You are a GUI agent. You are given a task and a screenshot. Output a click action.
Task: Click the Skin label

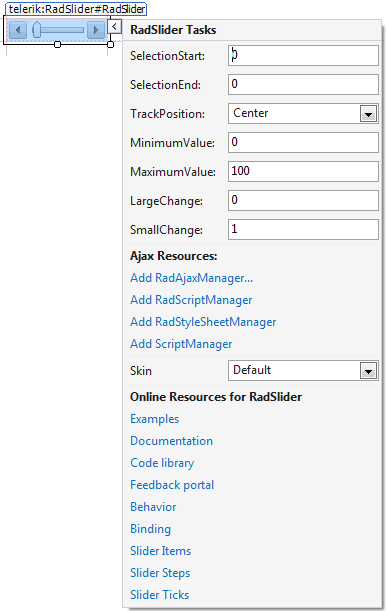pyautogui.click(x=141, y=371)
